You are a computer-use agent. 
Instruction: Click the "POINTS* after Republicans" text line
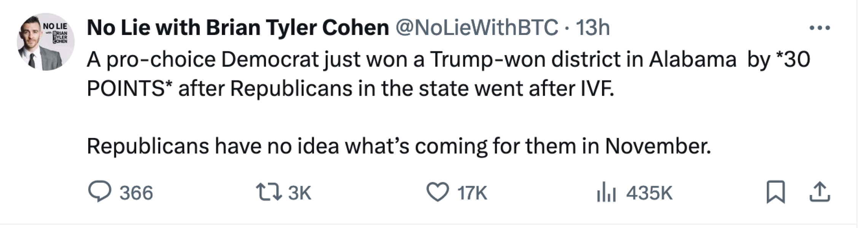click(x=350, y=89)
